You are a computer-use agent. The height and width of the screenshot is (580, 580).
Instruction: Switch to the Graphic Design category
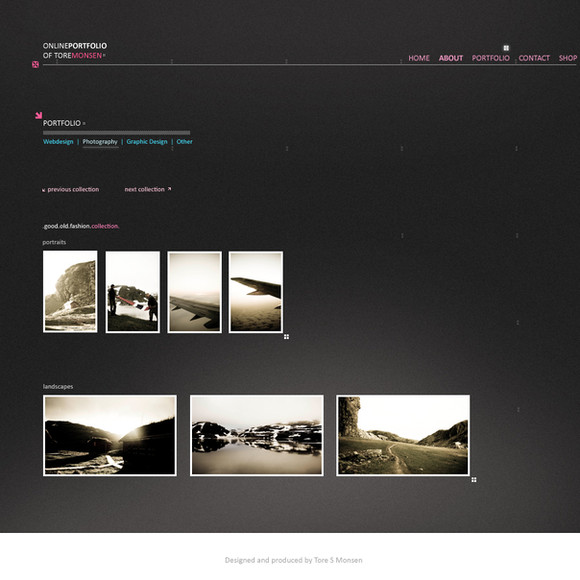147,142
